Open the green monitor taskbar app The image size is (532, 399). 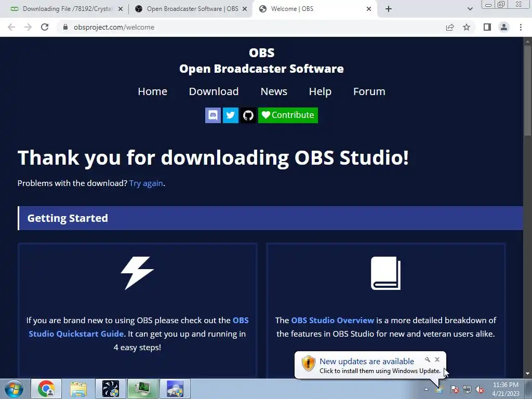(143, 389)
